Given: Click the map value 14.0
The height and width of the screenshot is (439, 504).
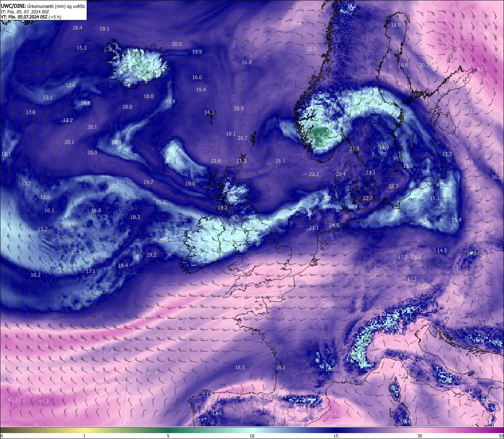Looking at the screenshot, I should 401,356.
